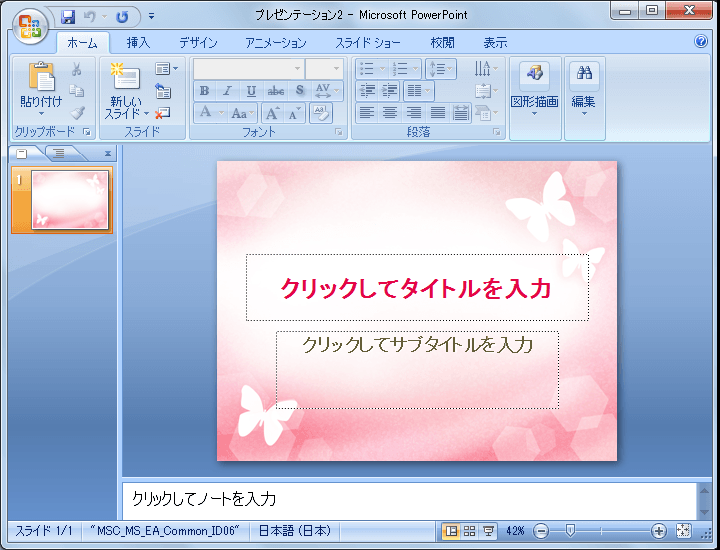The image size is (720, 550).
Task: Toggle Bold formatting
Action: pos(205,91)
